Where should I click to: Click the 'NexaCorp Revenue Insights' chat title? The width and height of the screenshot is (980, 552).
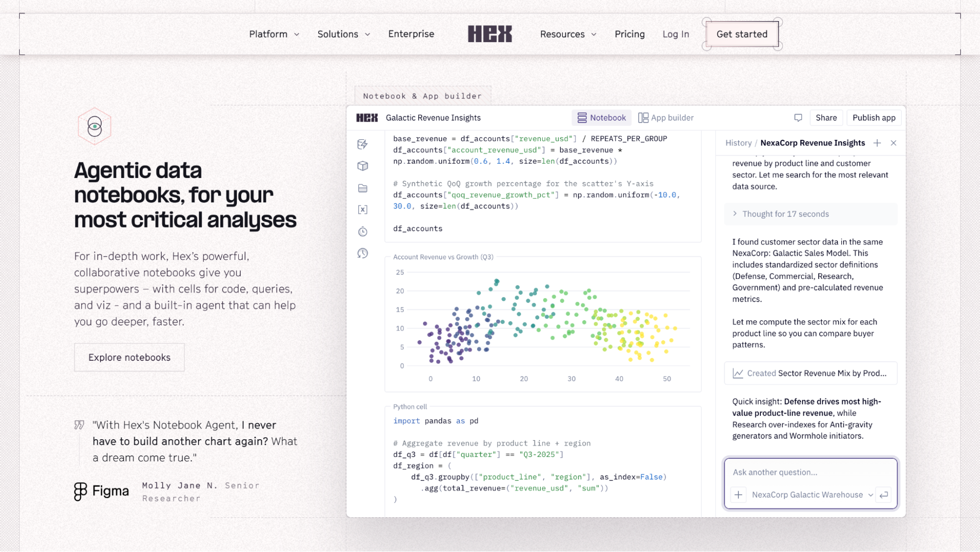pyautogui.click(x=812, y=143)
